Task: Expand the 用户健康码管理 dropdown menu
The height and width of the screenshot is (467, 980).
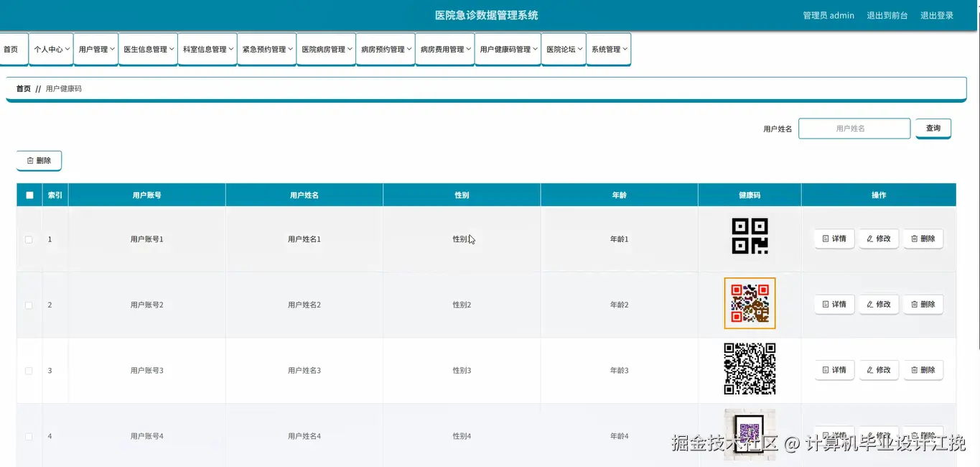Action: (508, 50)
